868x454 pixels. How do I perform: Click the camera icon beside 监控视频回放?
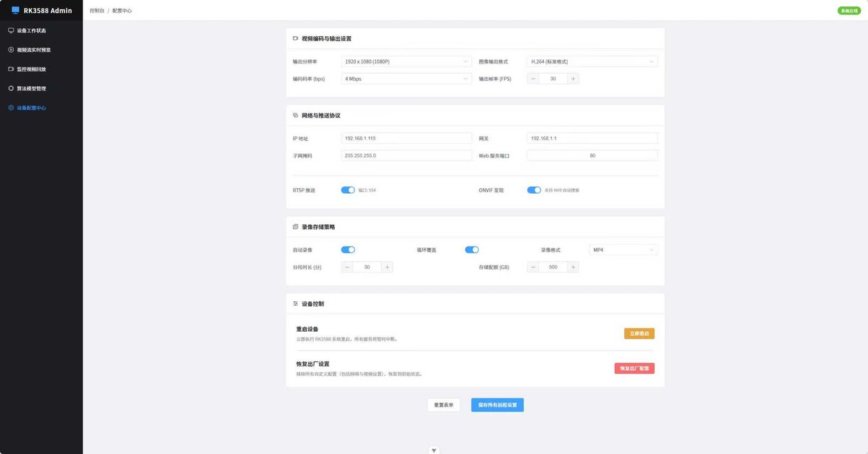11,69
